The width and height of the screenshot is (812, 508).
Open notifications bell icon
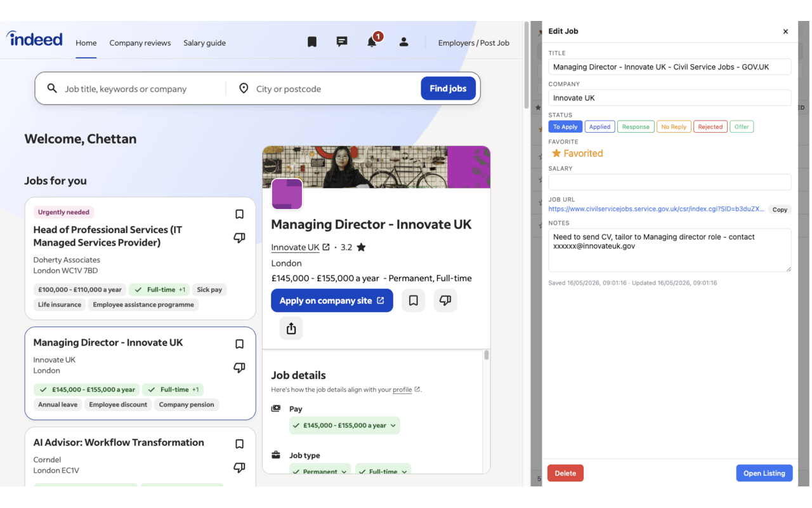[372, 42]
